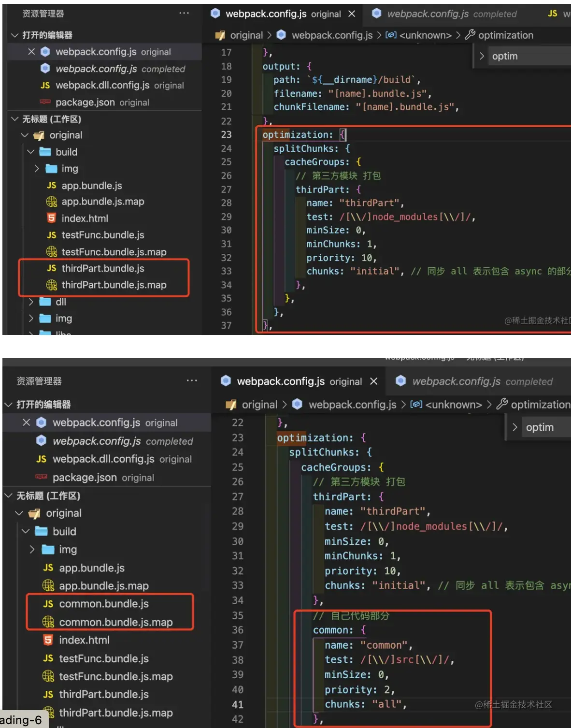
Task: Click webpack.config.js breadcrumb in top screenshot
Action: point(332,35)
